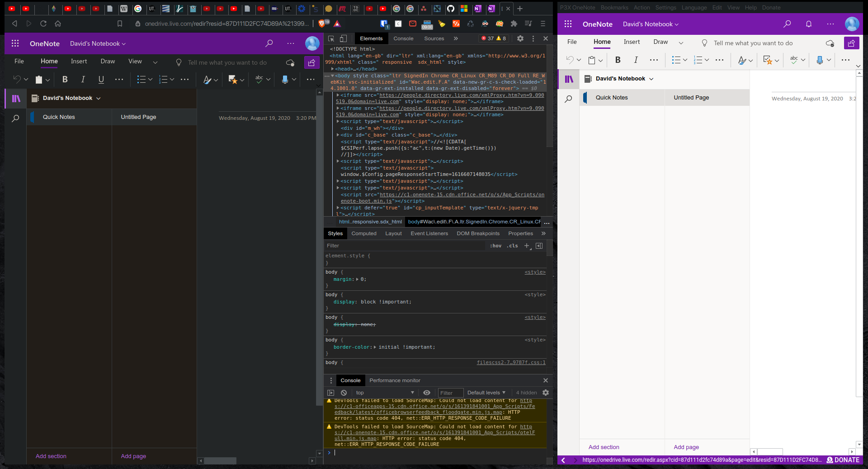Image resolution: width=868 pixels, height=469 pixels.
Task: Open the Default levels dropdown
Action: click(x=486, y=393)
